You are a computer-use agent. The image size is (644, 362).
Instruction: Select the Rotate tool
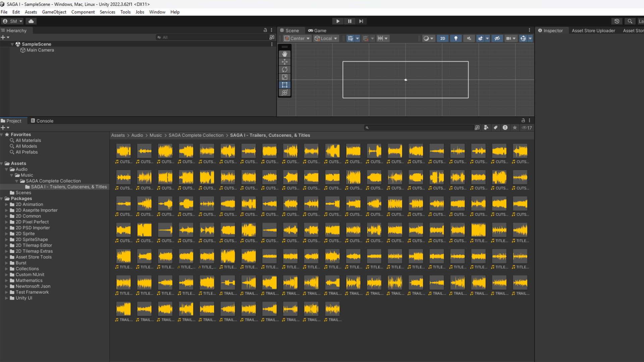pos(284,69)
